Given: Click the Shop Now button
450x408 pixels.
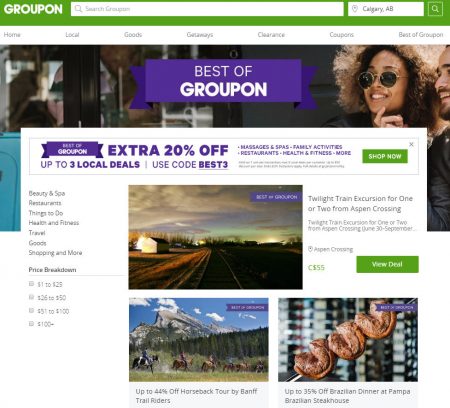Looking at the screenshot, I should pos(385,156).
